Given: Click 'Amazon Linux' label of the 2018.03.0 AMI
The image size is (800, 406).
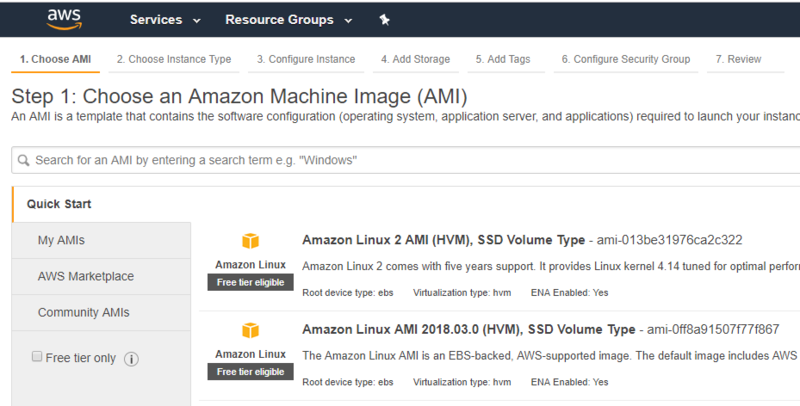Looking at the screenshot, I should [x=251, y=354].
